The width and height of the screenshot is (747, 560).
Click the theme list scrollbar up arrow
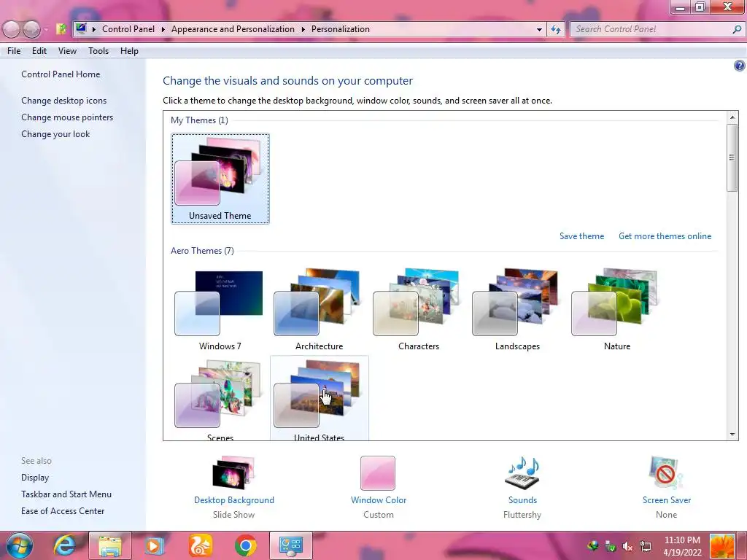tap(732, 117)
